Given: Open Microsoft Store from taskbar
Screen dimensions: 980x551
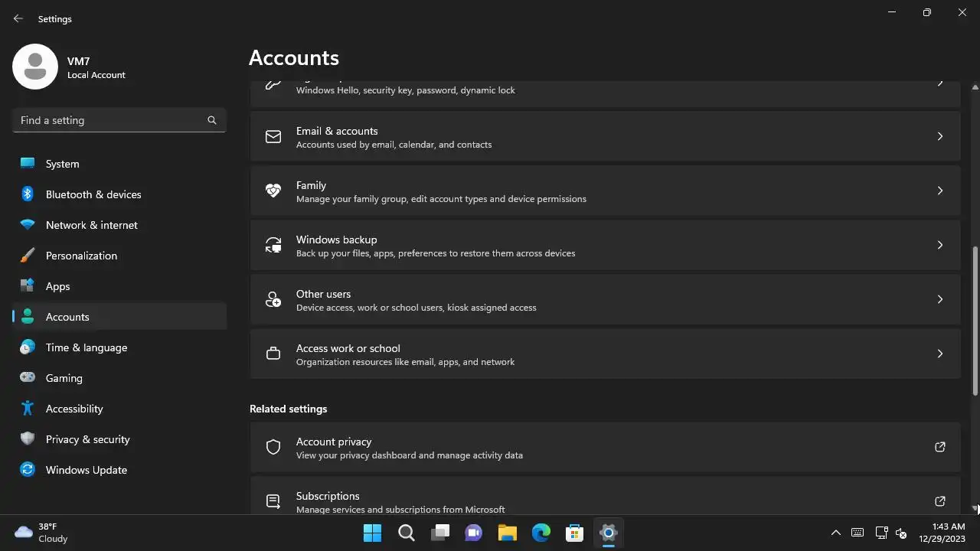Looking at the screenshot, I should pos(575,533).
